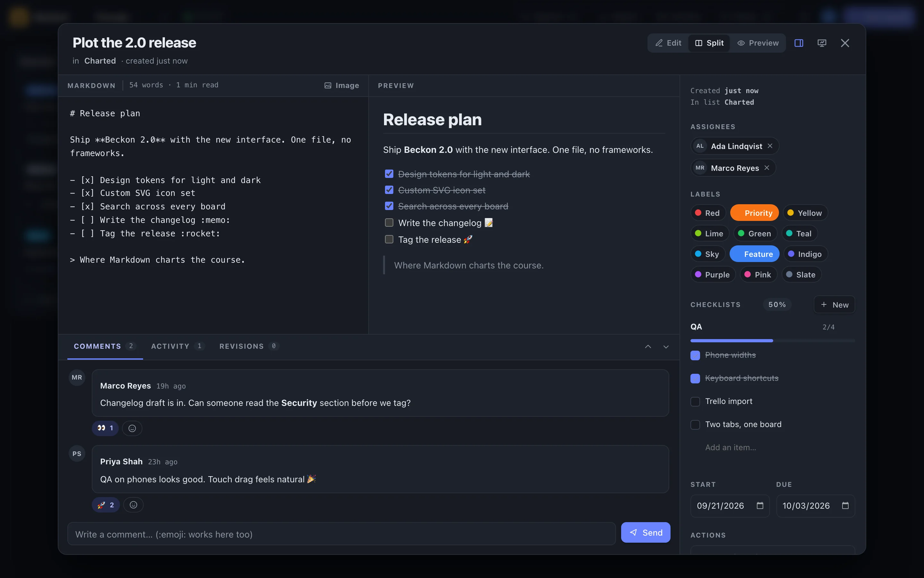Edit the start date 09/21/2026
Screen dimensions: 924x578
730,506
